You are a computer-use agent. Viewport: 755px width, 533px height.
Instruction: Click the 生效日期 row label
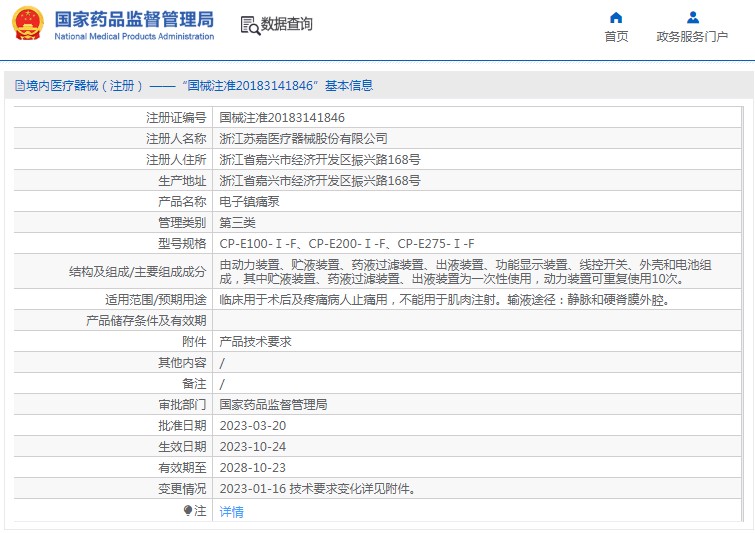pyautogui.click(x=182, y=447)
